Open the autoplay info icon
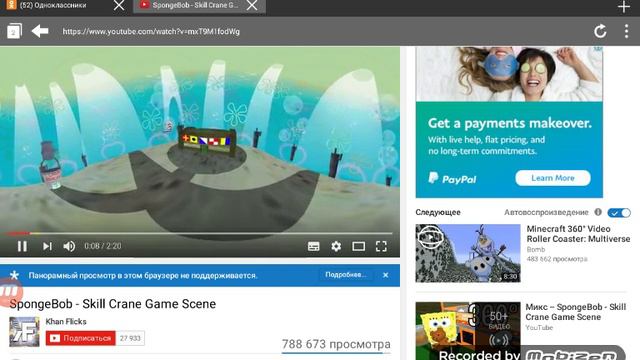 pyautogui.click(x=598, y=212)
